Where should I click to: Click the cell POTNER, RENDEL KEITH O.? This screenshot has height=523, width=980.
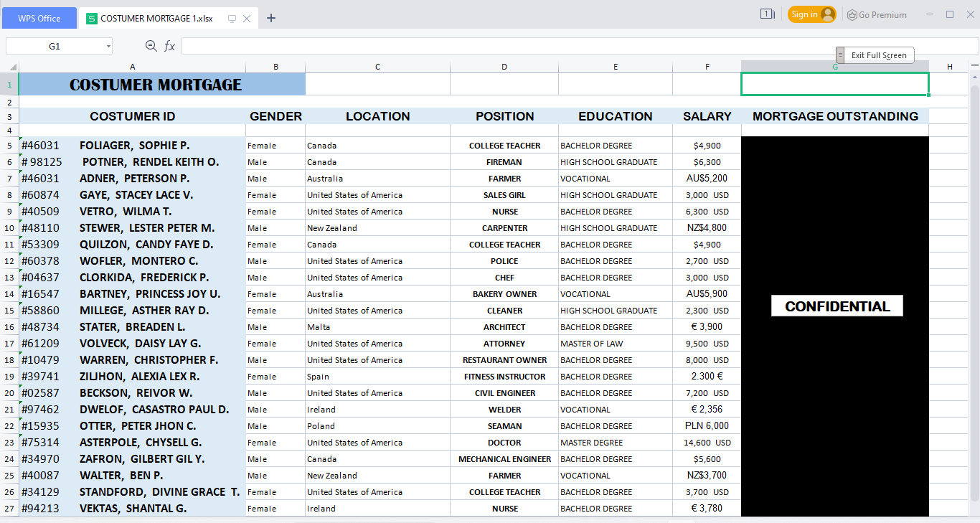132,162
